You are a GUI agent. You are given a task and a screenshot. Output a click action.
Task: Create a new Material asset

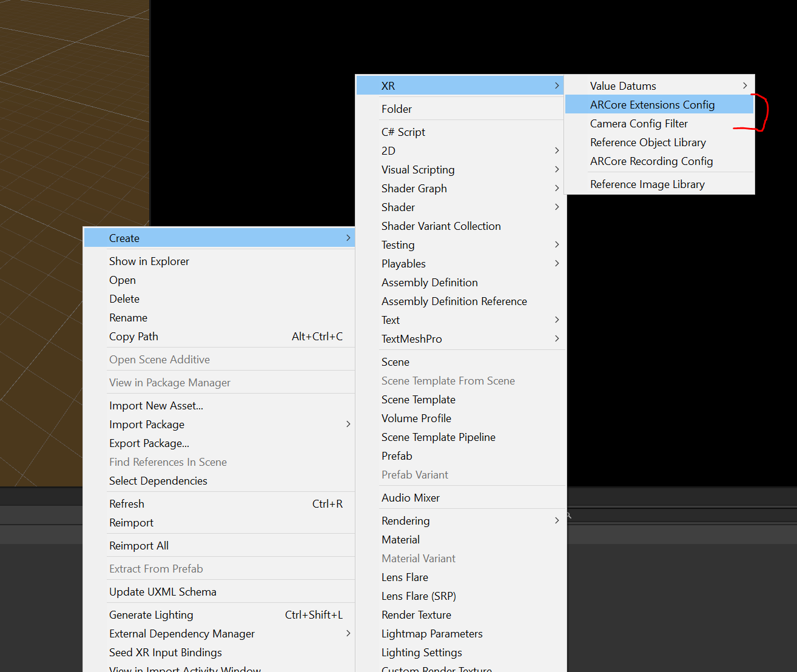(x=400, y=540)
